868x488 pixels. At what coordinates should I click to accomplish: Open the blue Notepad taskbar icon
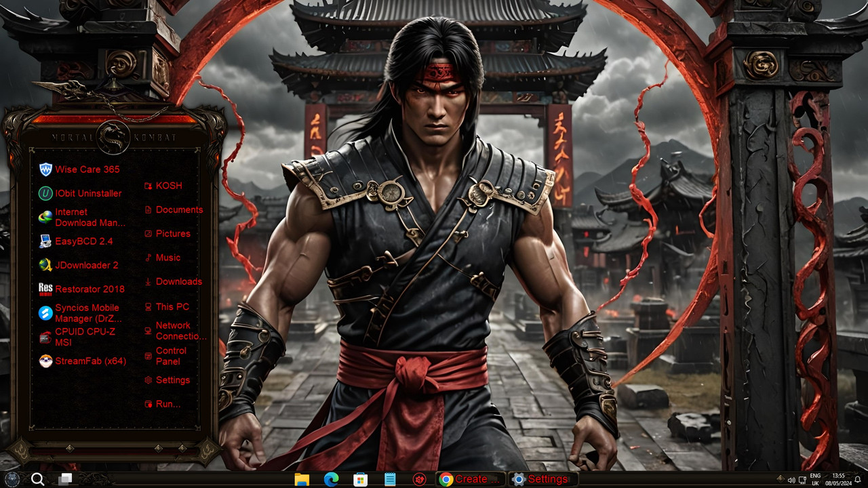pyautogui.click(x=390, y=480)
